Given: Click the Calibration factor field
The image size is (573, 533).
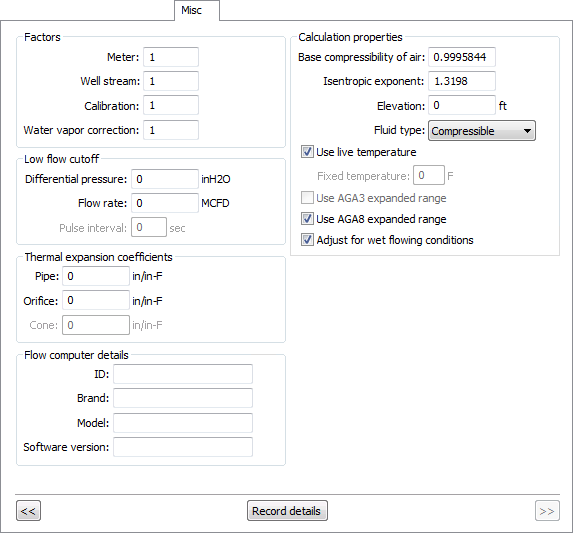Looking at the screenshot, I should 171,106.
